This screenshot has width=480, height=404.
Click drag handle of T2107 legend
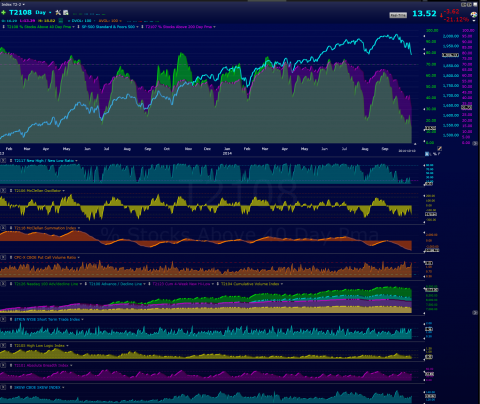pyautogui.click(x=143, y=27)
